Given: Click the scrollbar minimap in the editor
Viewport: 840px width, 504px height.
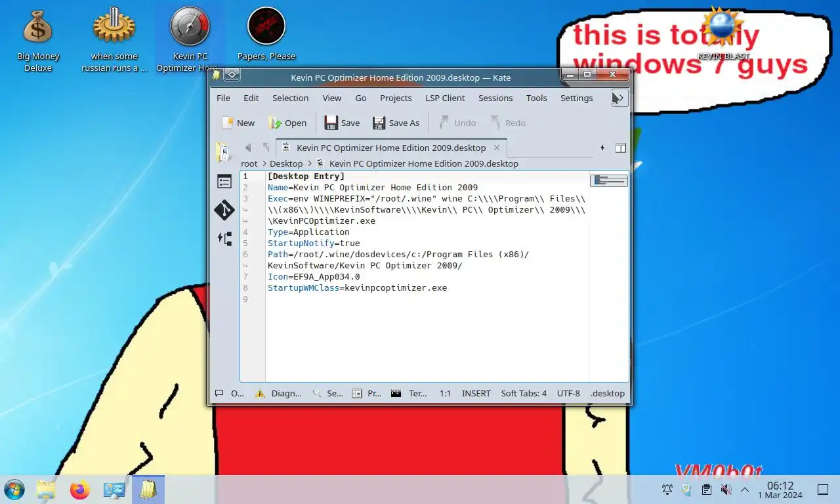Looking at the screenshot, I should click(x=608, y=180).
